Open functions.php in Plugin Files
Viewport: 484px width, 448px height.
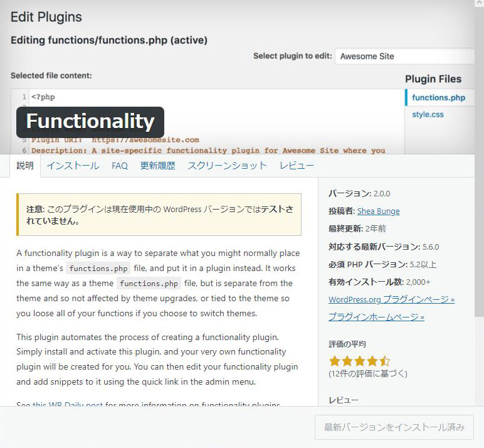[439, 98]
